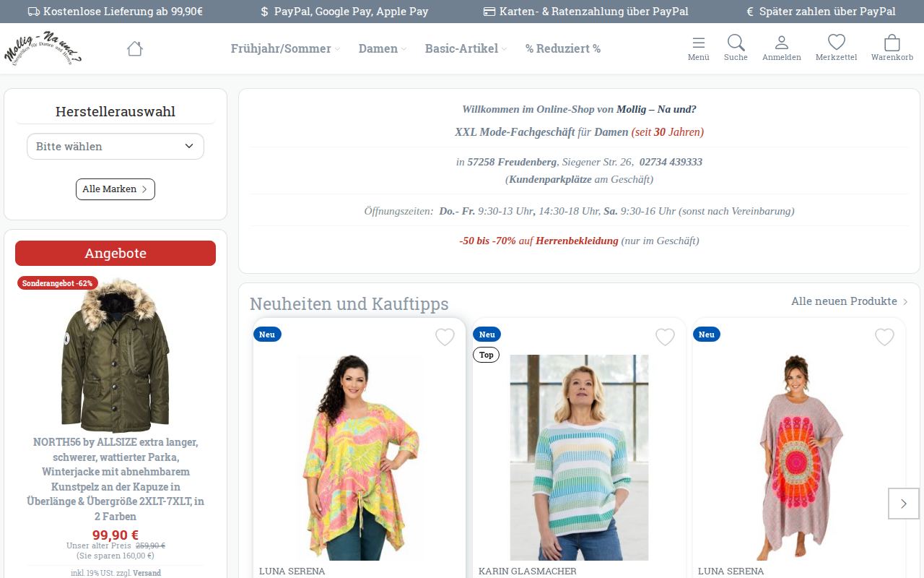Open the Alle neuen Produkte link
The image size is (924, 578).
pos(850,301)
